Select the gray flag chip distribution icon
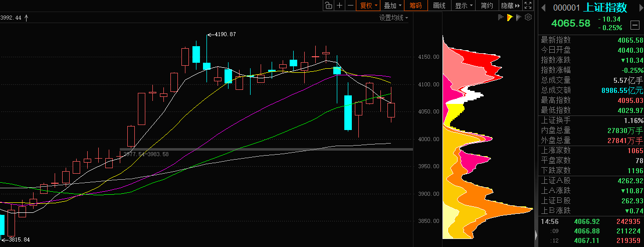The width and height of the screenshot is (644, 247). pos(519,18)
